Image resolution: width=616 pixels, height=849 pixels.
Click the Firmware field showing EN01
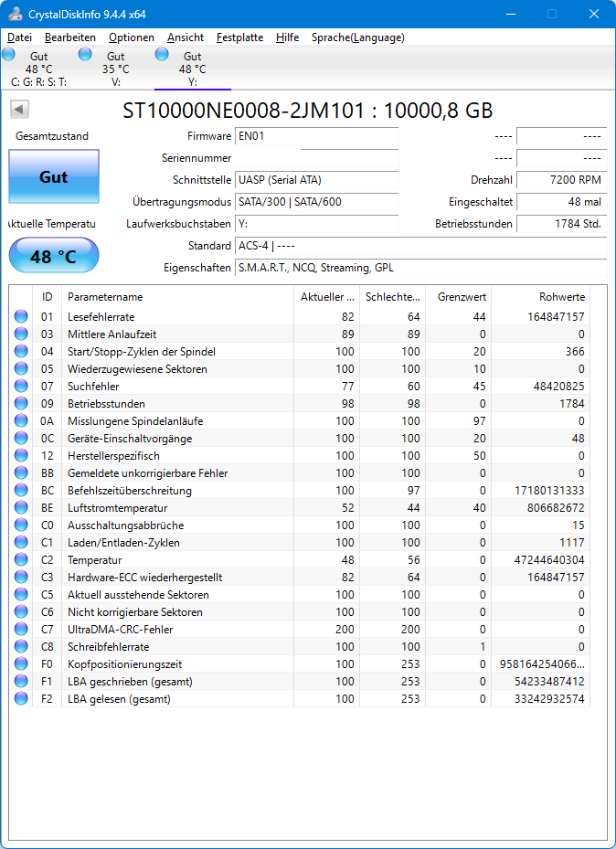click(x=316, y=136)
